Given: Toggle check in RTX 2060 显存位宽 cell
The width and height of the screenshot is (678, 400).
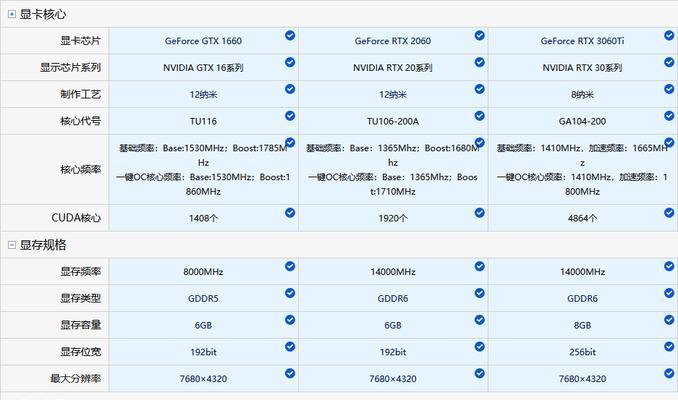Looking at the screenshot, I should tap(480, 347).
